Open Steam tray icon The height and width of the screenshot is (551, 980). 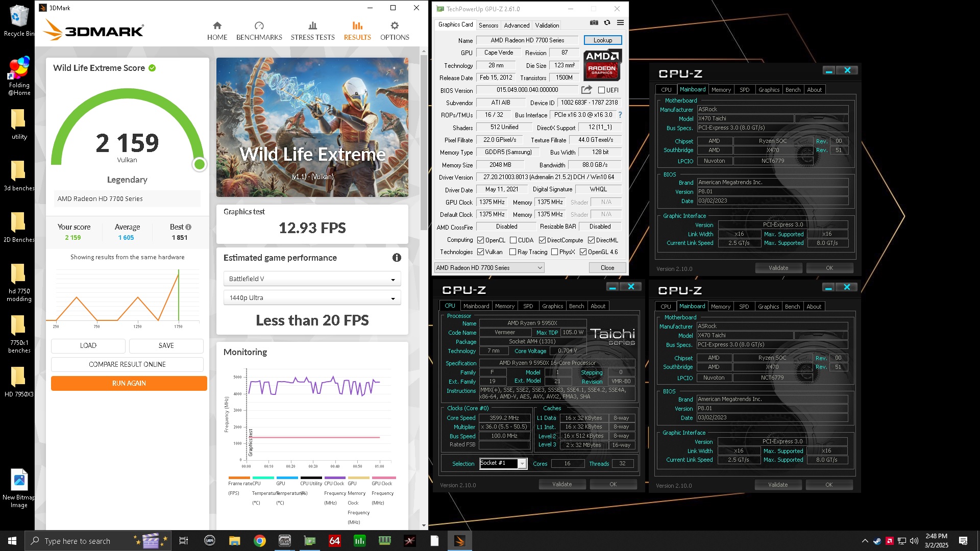[877, 541]
